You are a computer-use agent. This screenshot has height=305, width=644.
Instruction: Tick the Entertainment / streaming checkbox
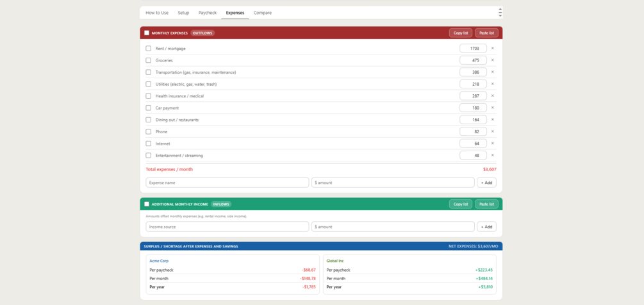tap(149, 156)
